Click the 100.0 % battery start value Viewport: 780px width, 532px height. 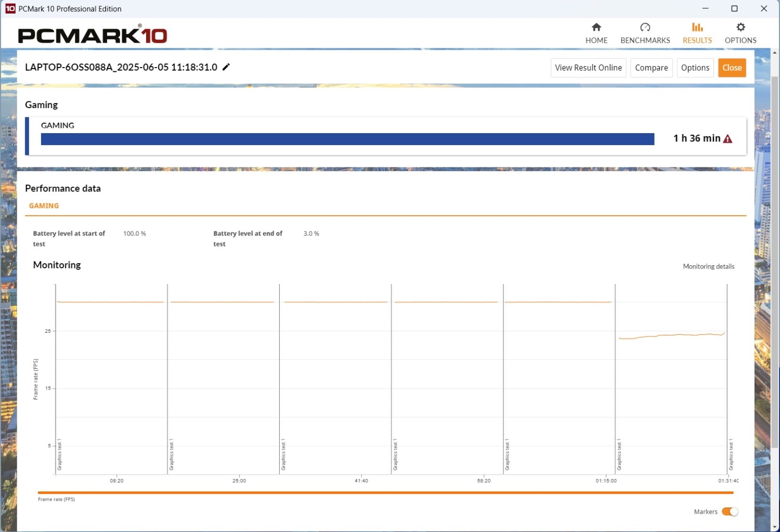[135, 233]
